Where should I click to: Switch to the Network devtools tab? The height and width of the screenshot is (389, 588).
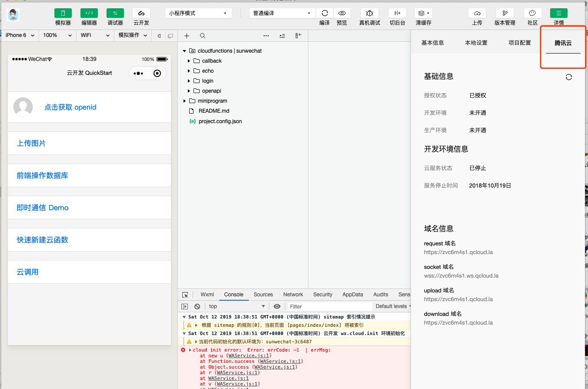point(293,295)
